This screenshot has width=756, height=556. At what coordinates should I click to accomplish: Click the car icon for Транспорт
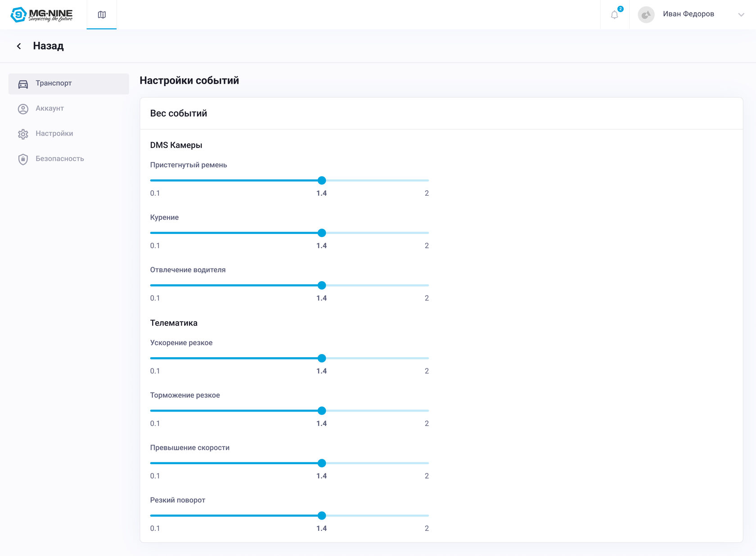(x=23, y=84)
